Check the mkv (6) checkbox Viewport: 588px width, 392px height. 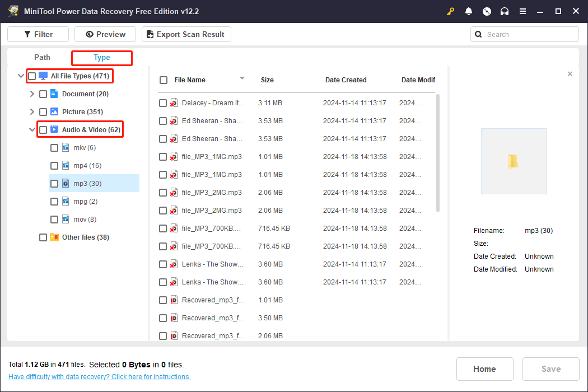(54, 148)
